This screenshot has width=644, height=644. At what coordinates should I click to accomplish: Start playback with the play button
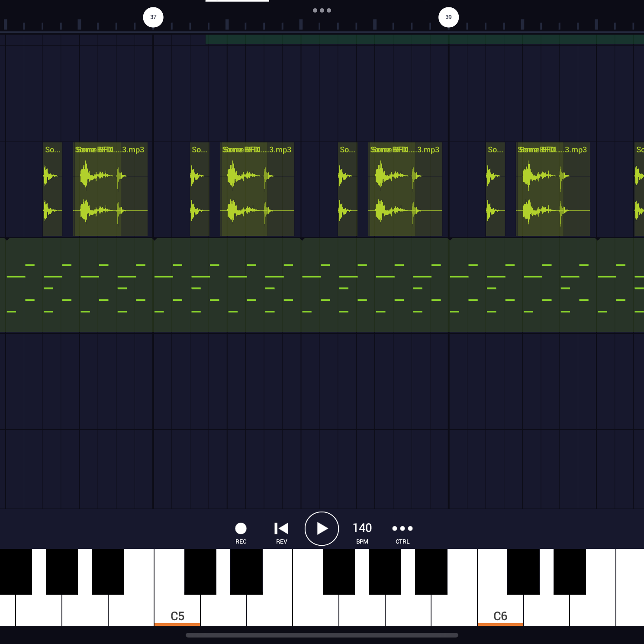point(322,528)
